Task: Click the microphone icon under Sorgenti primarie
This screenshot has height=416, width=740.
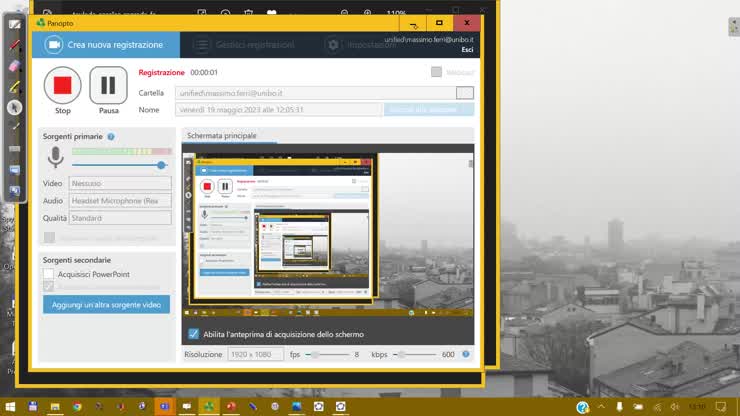Action: tap(56, 157)
